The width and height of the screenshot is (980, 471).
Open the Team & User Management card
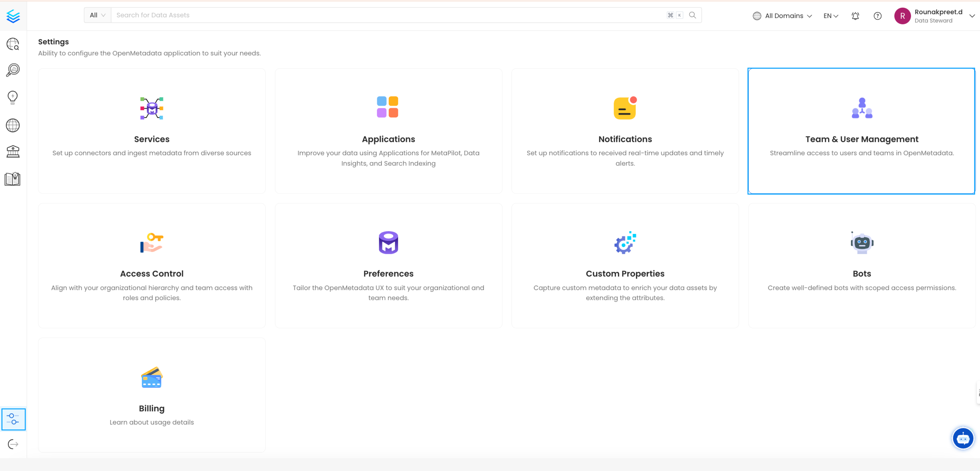tap(861, 131)
